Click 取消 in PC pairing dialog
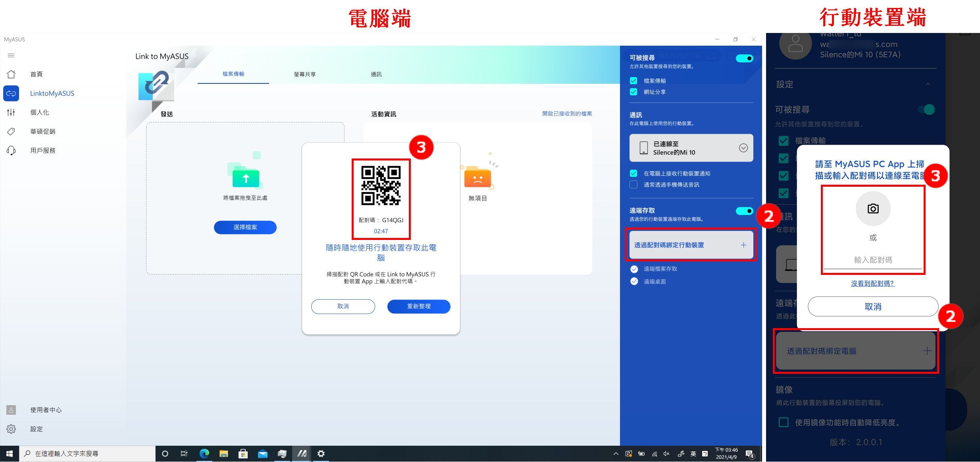This screenshot has height=462, width=980. (343, 306)
